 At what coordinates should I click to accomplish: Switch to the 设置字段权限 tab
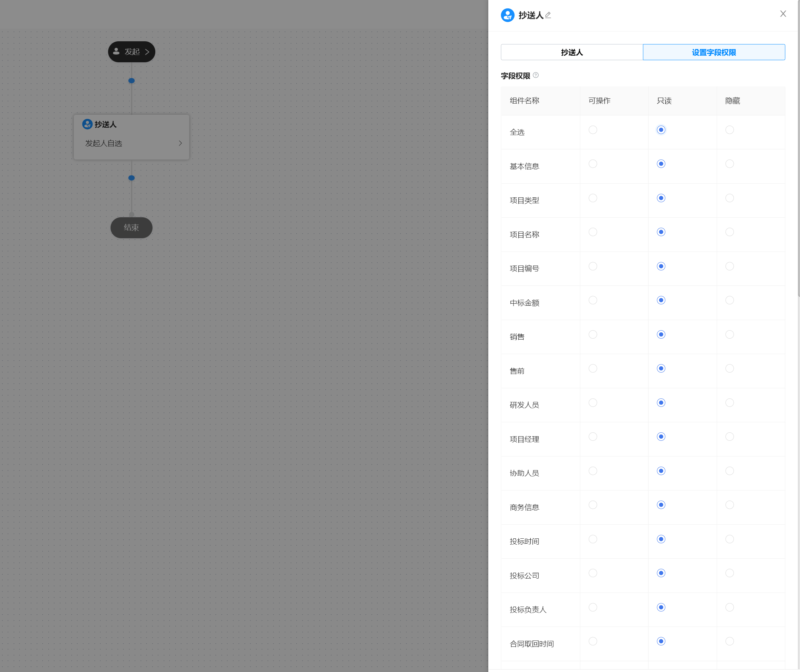[x=714, y=52]
